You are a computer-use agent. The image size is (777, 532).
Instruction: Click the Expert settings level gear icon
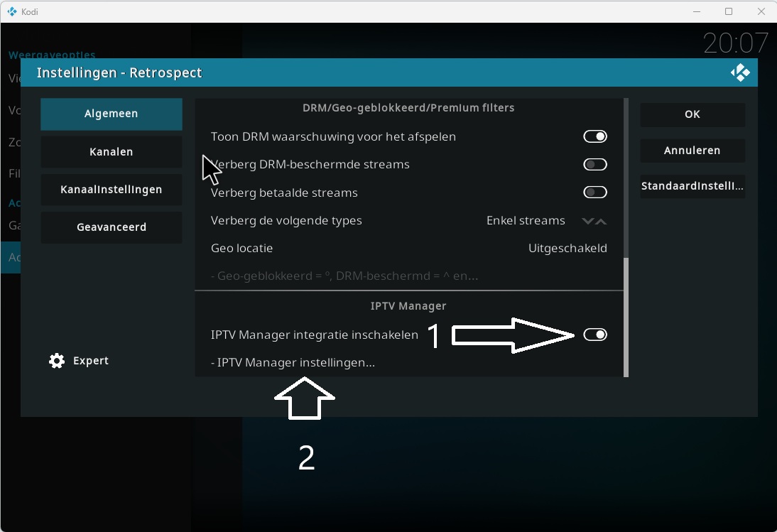point(57,361)
